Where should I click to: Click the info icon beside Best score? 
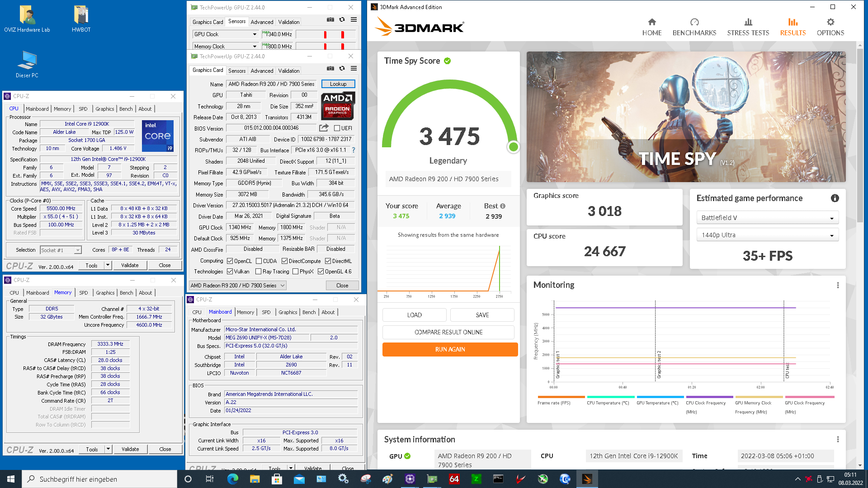(503, 206)
